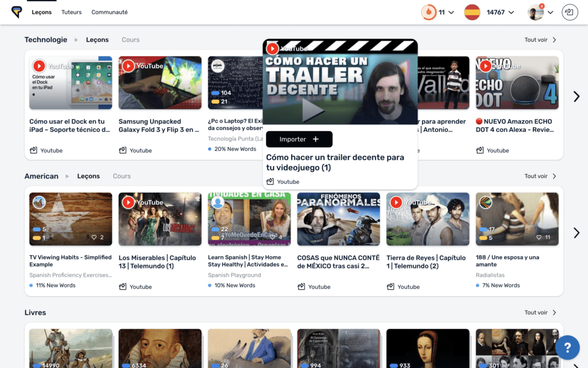588x368 pixels.
Task: Click the LingQ logo in the top bar
Action: coord(17,12)
